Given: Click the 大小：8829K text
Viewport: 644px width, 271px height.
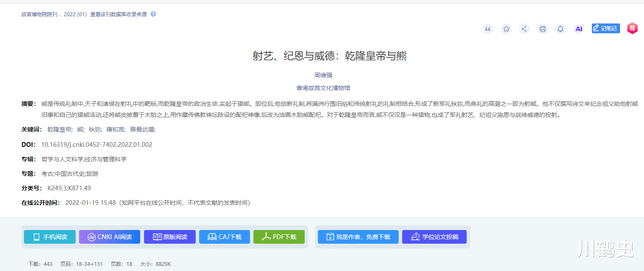Looking at the screenshot, I should (156, 264).
